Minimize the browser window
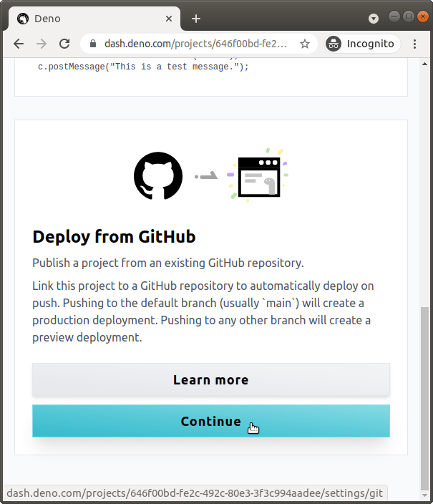 point(394,16)
